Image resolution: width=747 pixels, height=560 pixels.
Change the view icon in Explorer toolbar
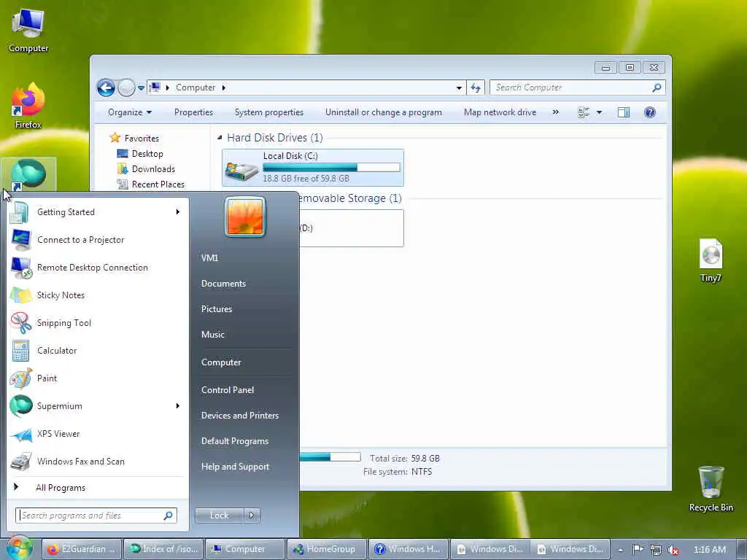click(584, 112)
